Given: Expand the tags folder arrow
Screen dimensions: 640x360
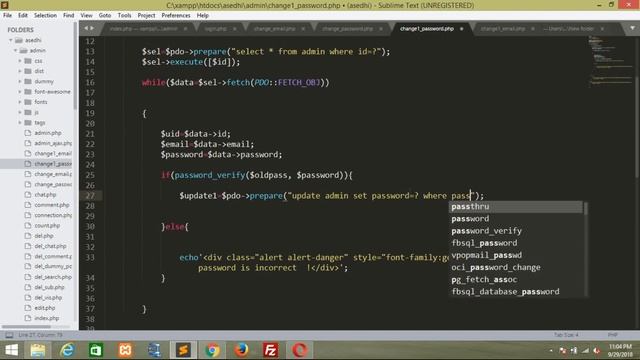Looking at the screenshot, I should coord(20,122).
